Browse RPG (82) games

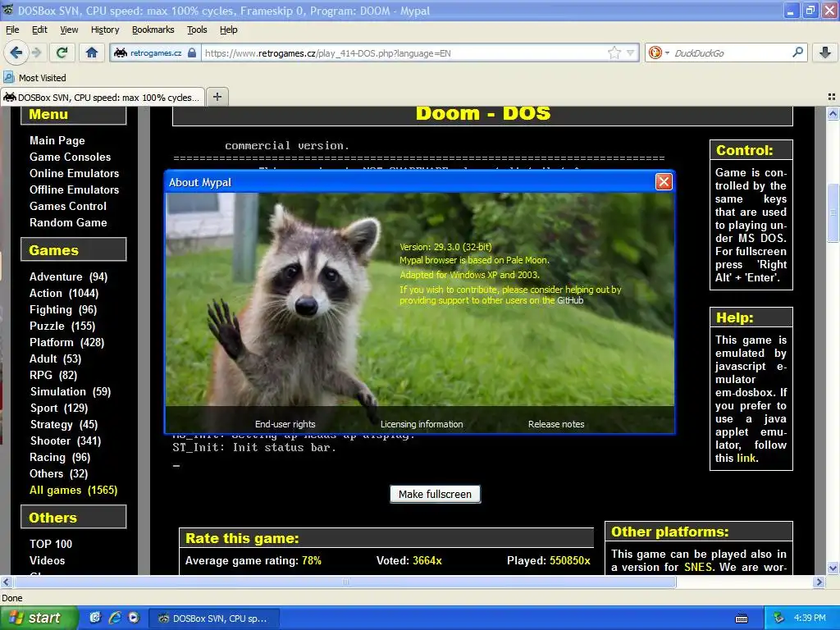pyautogui.click(x=53, y=375)
